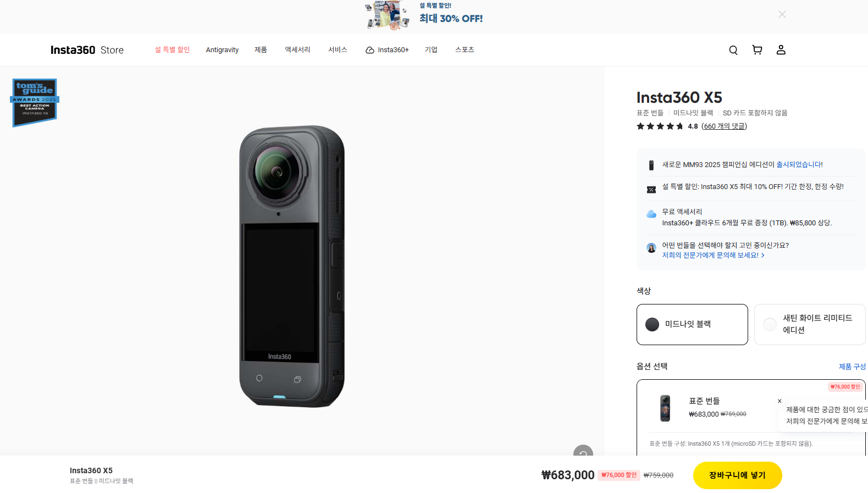Click the 장바구니에 넣기 button
Viewport: 868px width, 493px height.
[x=737, y=475]
